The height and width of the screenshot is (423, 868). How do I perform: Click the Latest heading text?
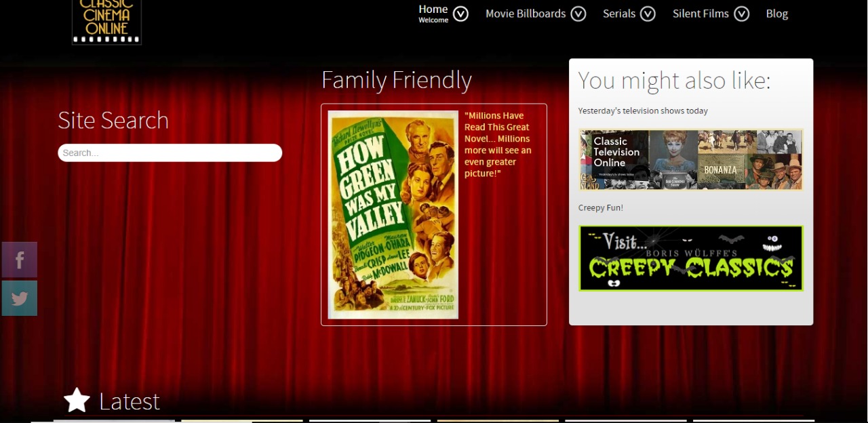[130, 401]
